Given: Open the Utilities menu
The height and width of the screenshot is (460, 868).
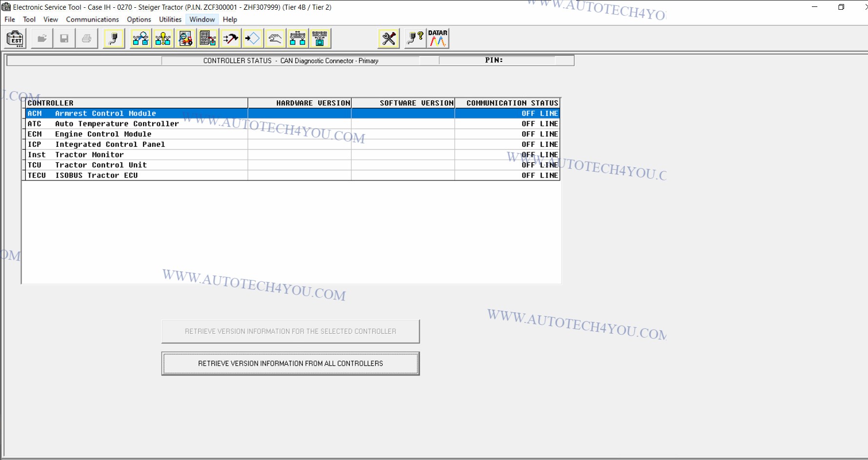Looking at the screenshot, I should [170, 20].
